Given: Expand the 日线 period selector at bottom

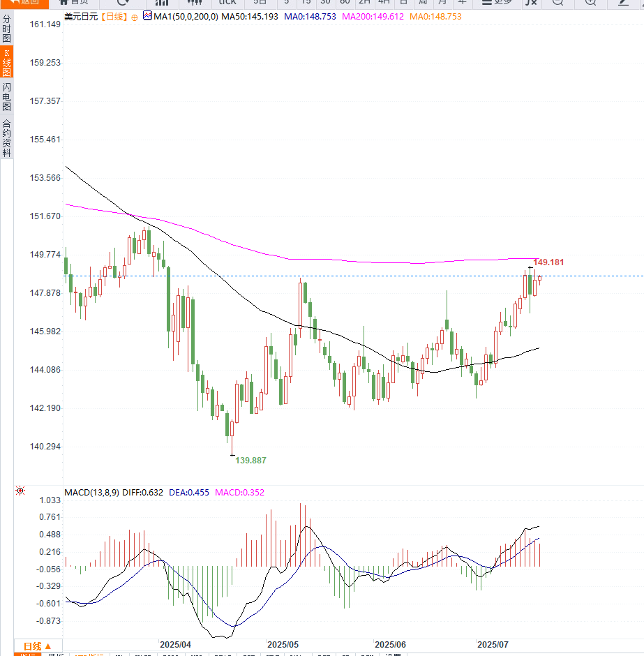Looking at the screenshot, I should click(38, 646).
